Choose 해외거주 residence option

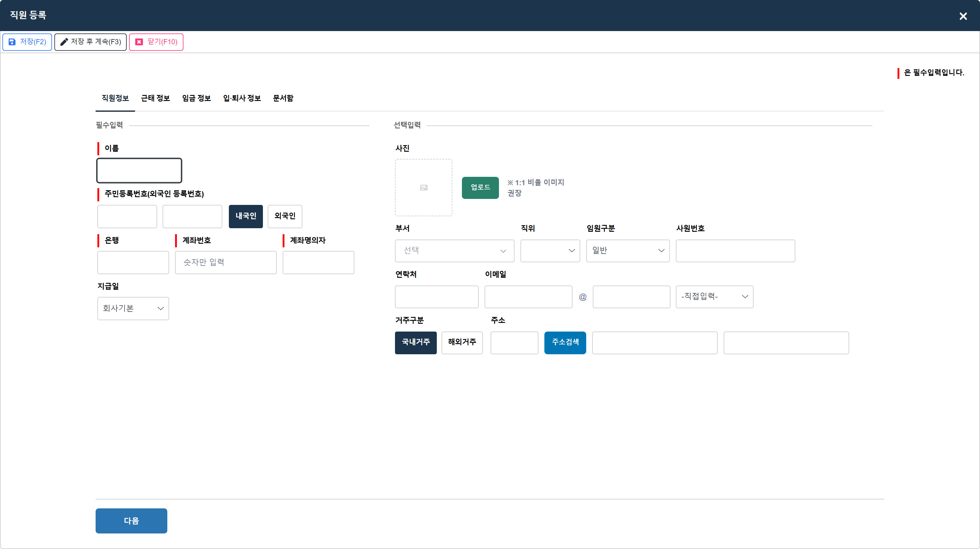[462, 343]
